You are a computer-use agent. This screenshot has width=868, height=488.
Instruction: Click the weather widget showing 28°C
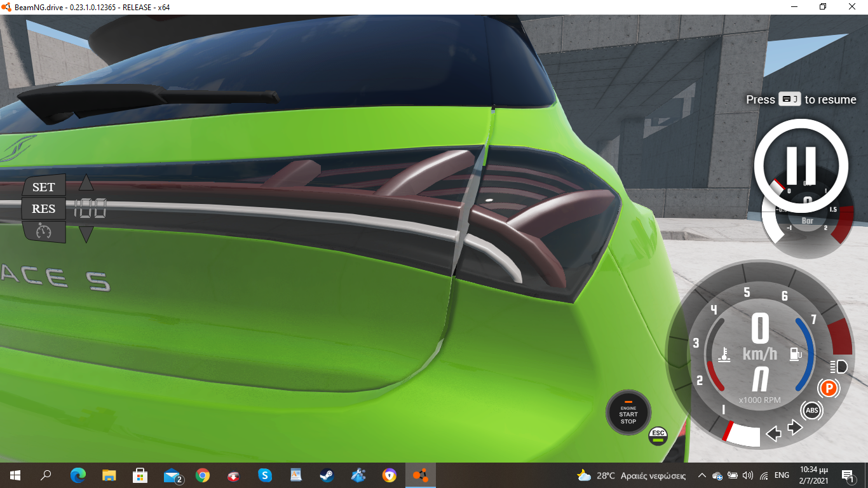tap(631, 475)
